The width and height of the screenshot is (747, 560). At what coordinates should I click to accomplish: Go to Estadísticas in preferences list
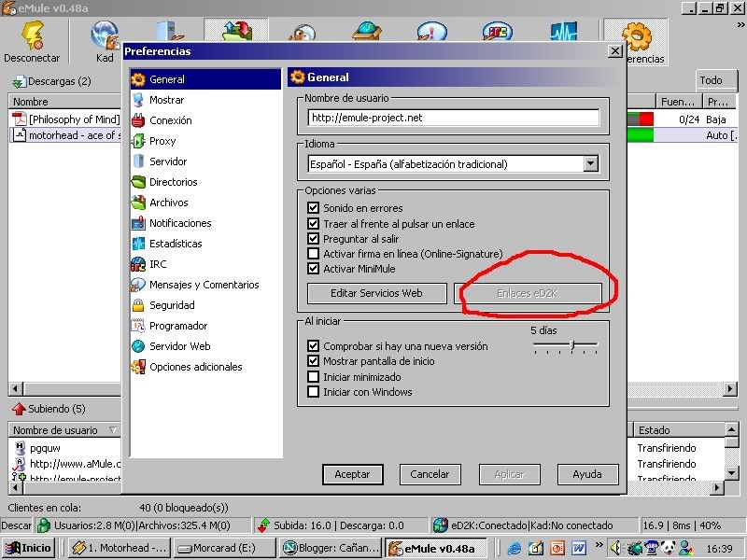pos(176,244)
